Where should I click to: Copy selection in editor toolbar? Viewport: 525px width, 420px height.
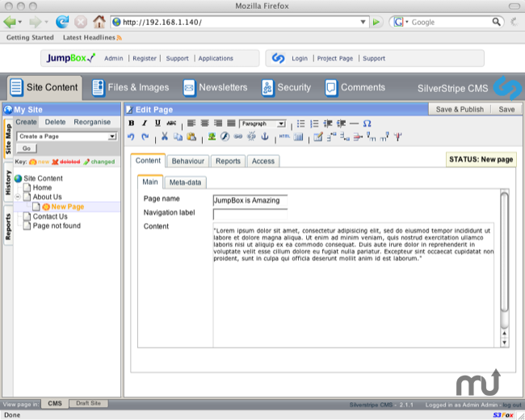point(178,136)
